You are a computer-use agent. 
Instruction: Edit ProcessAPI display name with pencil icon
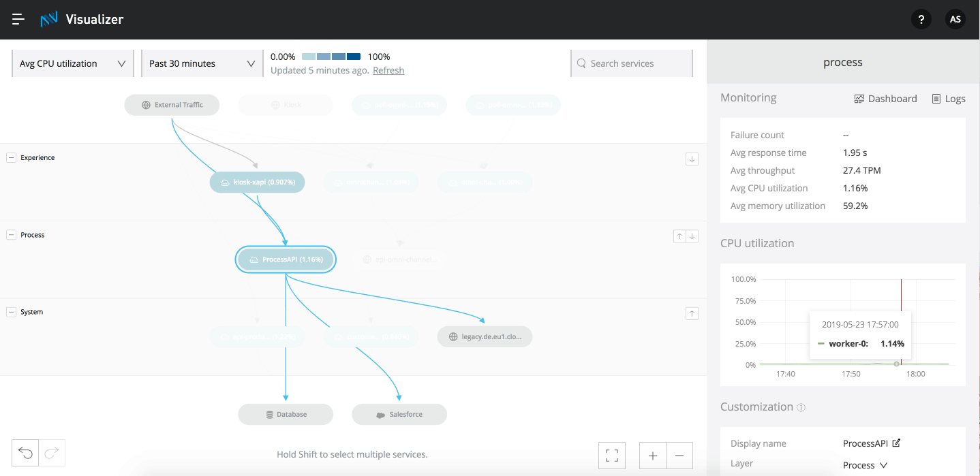click(x=897, y=442)
